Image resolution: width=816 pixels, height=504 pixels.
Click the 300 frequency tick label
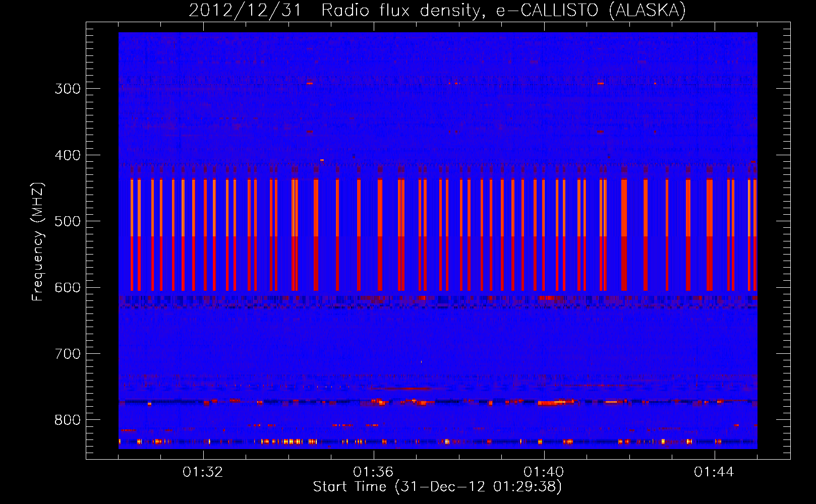click(68, 89)
